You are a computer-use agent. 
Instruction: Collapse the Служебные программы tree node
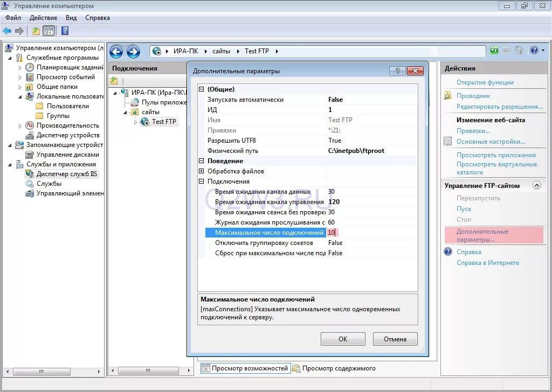10,58
